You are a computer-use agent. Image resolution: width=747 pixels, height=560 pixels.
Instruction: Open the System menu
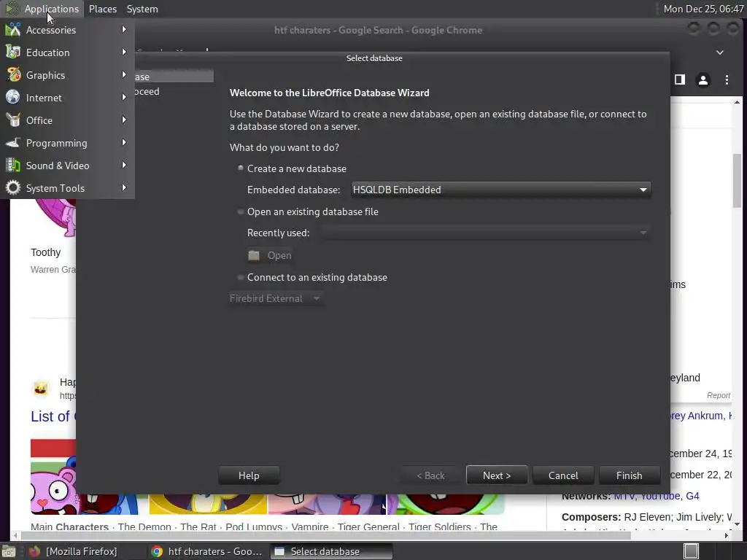click(x=142, y=9)
